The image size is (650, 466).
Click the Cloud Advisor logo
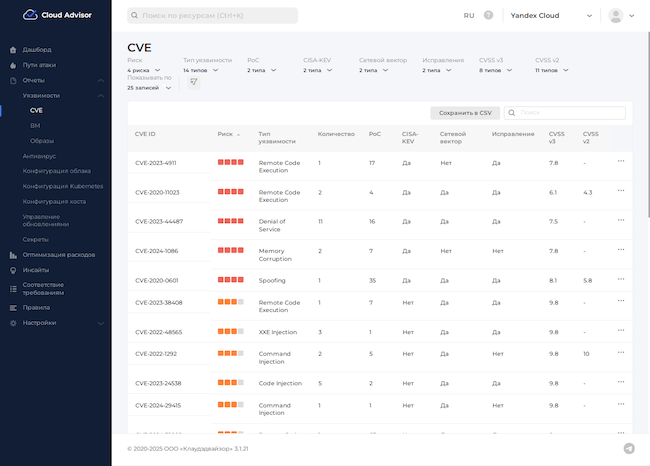click(x=48, y=15)
